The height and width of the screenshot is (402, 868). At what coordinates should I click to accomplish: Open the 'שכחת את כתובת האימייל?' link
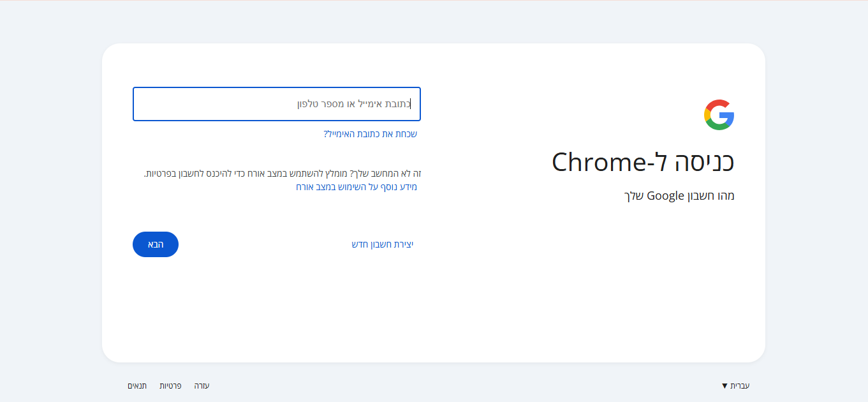click(370, 134)
